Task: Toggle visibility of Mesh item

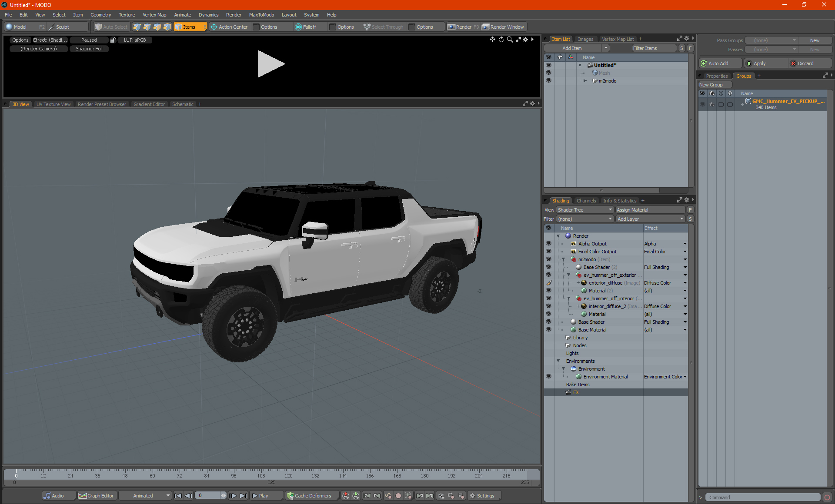Action: point(548,73)
